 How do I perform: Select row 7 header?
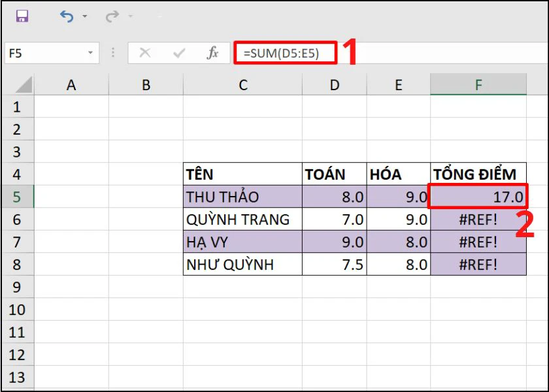[18, 242]
